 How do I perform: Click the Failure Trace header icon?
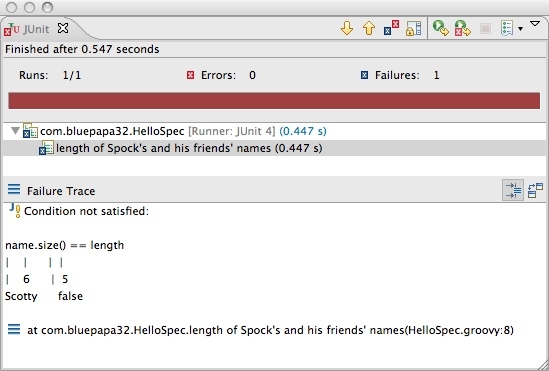tap(14, 189)
